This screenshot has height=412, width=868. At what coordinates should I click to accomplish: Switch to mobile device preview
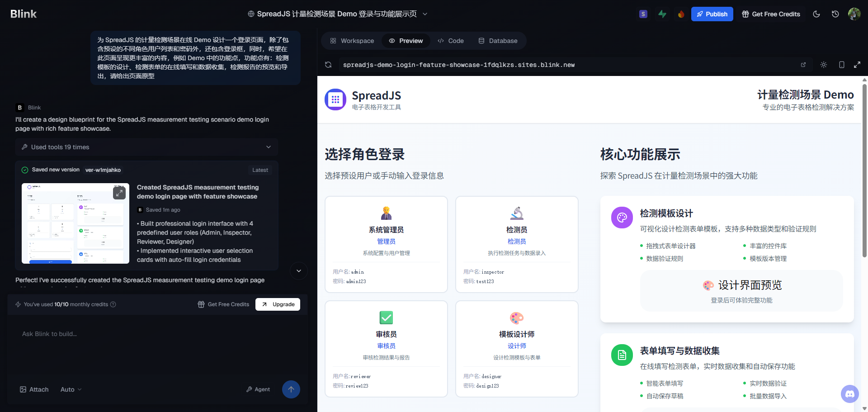click(x=841, y=65)
